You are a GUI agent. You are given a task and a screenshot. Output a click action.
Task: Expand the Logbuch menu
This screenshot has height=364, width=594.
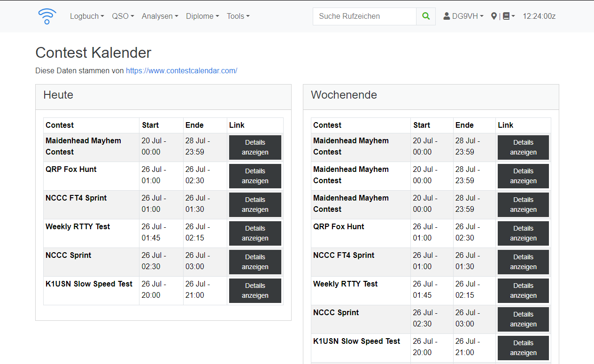click(x=86, y=16)
